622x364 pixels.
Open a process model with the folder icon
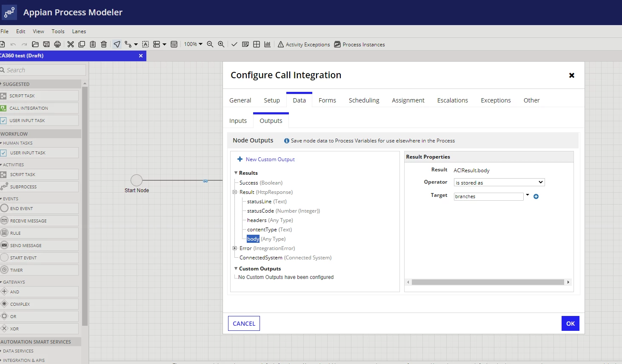pos(35,44)
